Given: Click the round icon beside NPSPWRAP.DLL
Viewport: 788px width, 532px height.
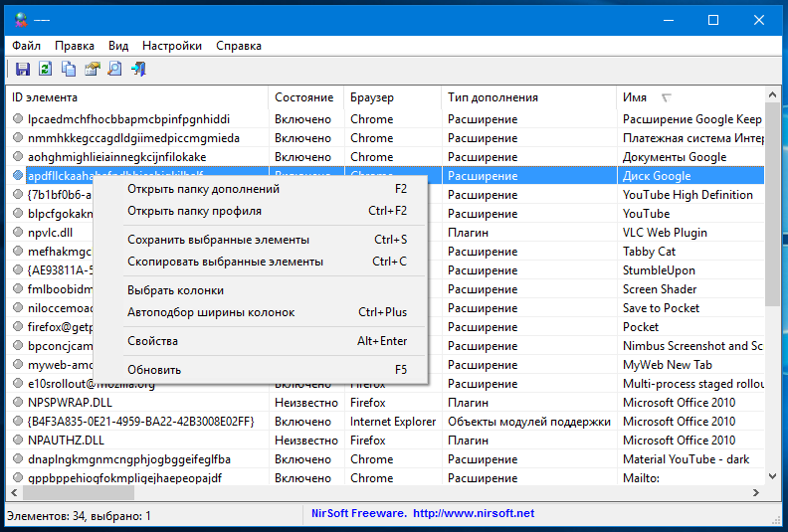Looking at the screenshot, I should click(18, 402).
